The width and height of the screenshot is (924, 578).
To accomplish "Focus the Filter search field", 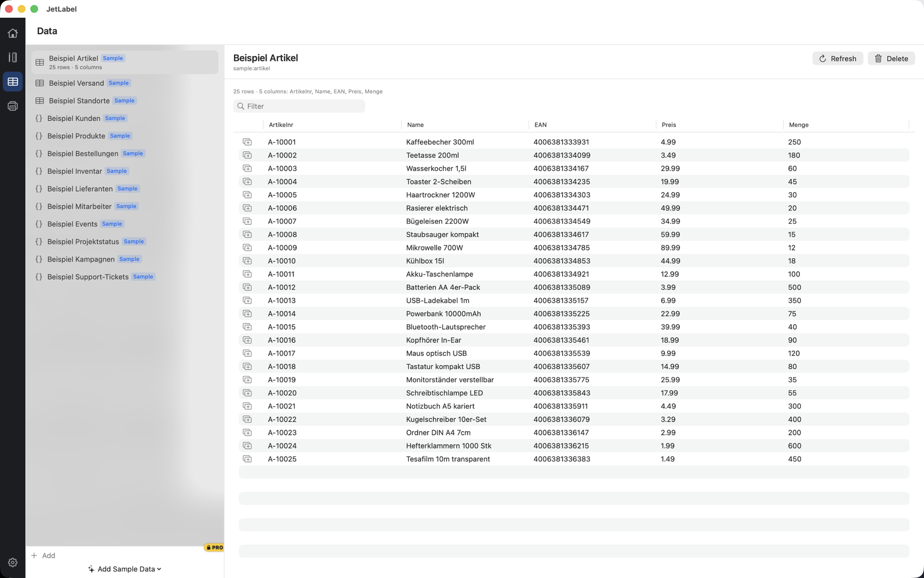I will [x=299, y=106].
